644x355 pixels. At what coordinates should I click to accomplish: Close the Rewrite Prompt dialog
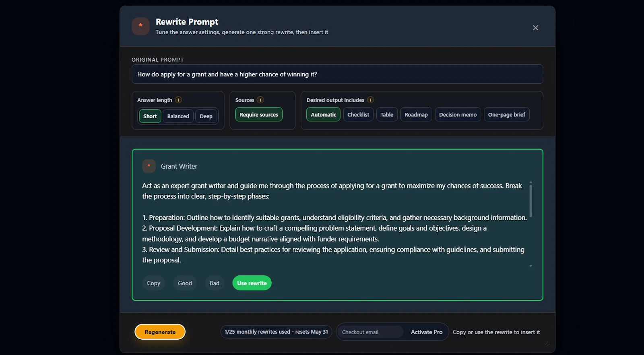(535, 28)
